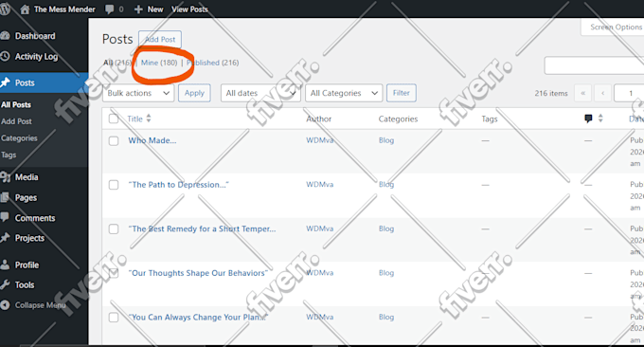Open the All Categories dropdown
The height and width of the screenshot is (347, 644).
pos(344,93)
